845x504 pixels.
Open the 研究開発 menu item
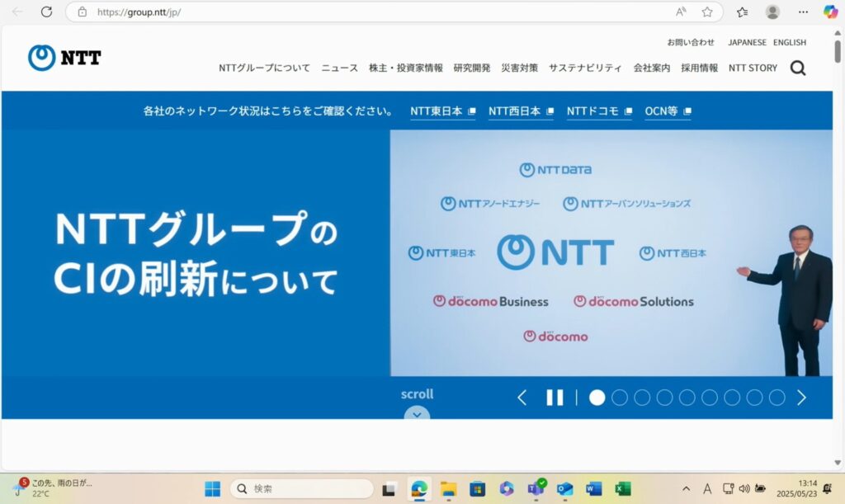pyautogui.click(x=472, y=68)
